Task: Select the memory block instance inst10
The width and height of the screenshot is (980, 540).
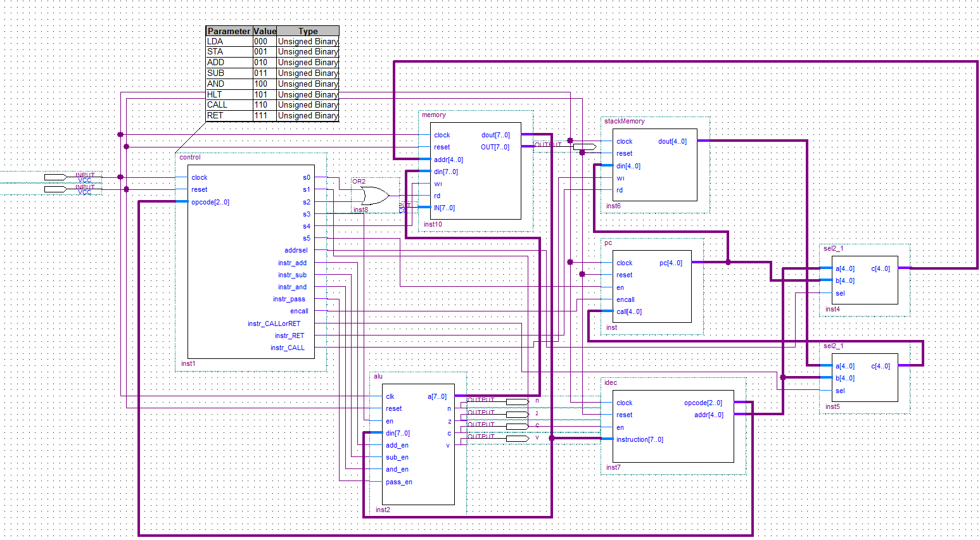Action: pyautogui.click(x=475, y=171)
